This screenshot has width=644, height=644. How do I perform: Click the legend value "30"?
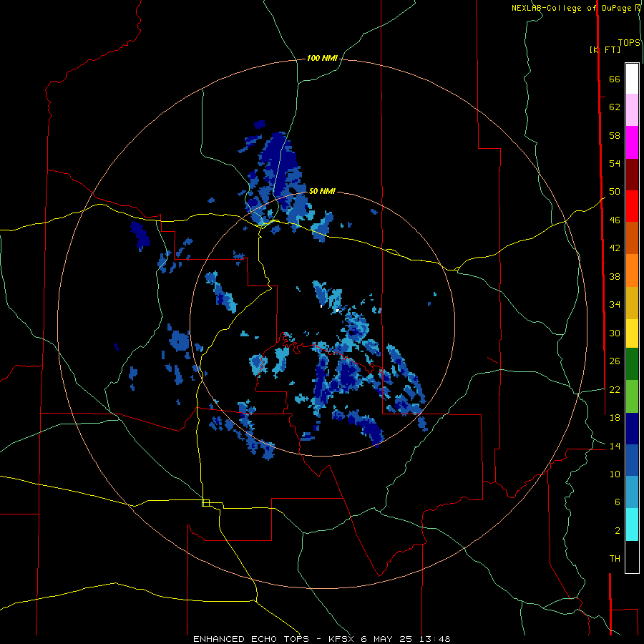[x=615, y=333]
